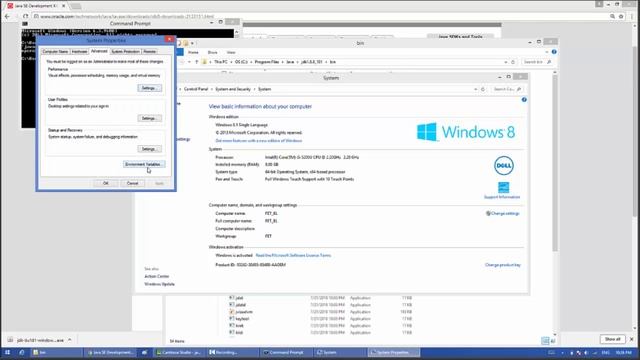The width and height of the screenshot is (640, 360).
Task: Cancel the System Properties dialog
Action: pos(133,183)
